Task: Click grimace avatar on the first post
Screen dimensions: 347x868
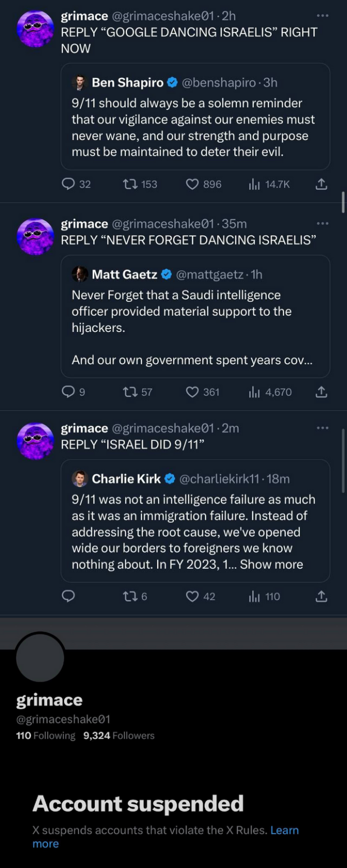Action: pos(35,28)
